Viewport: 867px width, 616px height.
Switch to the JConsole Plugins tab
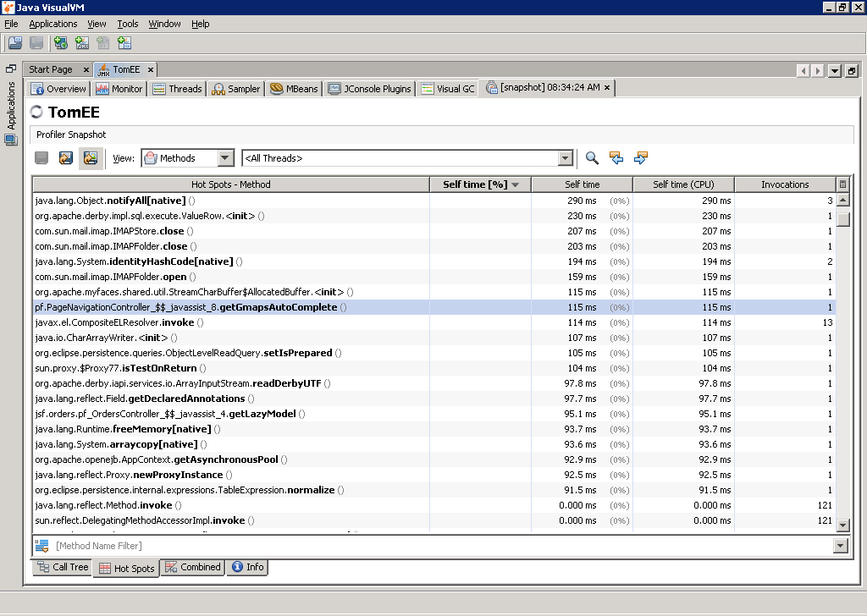369,89
